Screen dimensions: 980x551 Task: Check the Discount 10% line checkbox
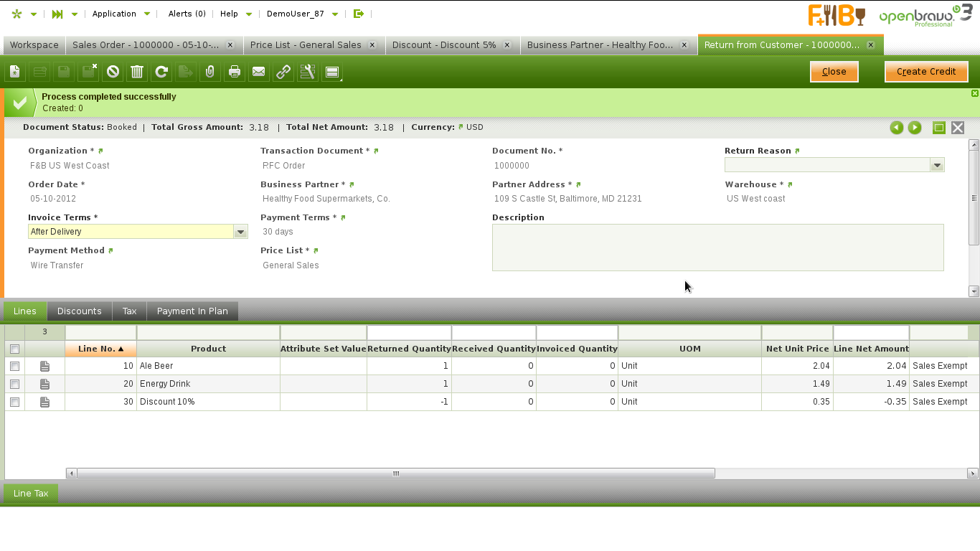click(x=14, y=402)
